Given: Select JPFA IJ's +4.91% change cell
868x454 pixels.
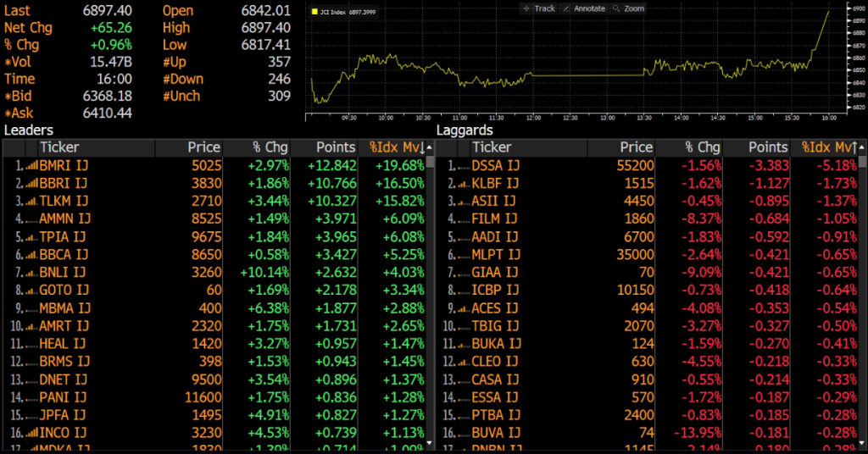Looking at the screenshot, I should (x=269, y=415).
